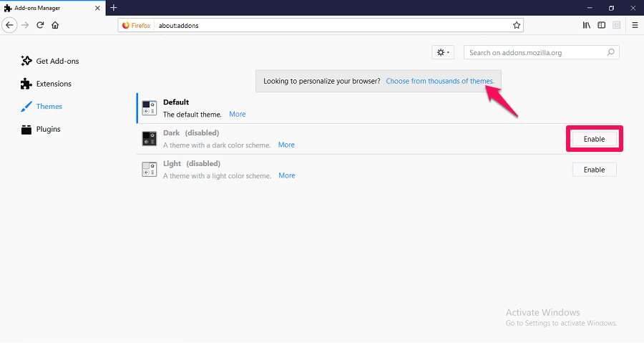Close the Add-ons Manager tab

(x=97, y=8)
